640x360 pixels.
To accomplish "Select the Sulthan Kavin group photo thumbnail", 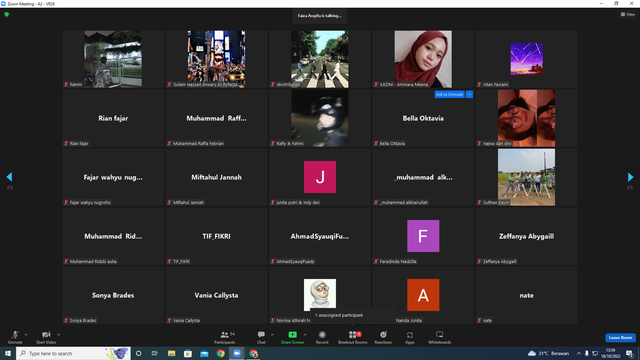I will pyautogui.click(x=526, y=177).
